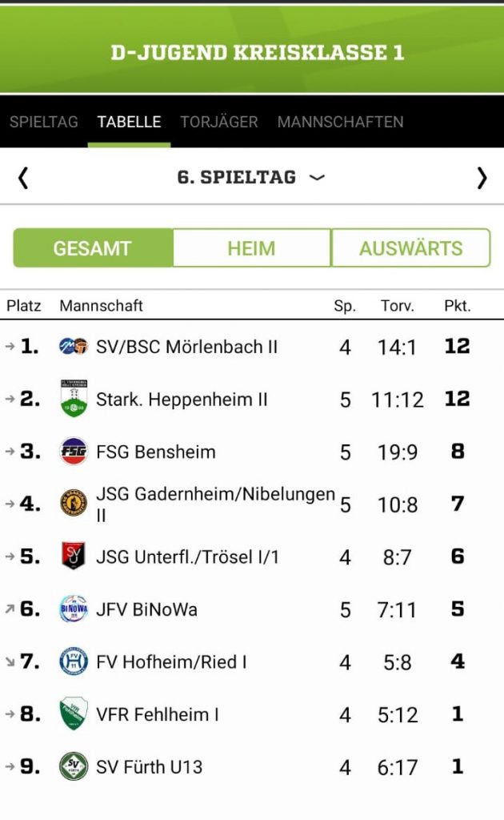
Task: Open the FSG Bensheim team name link
Action: coord(156,452)
